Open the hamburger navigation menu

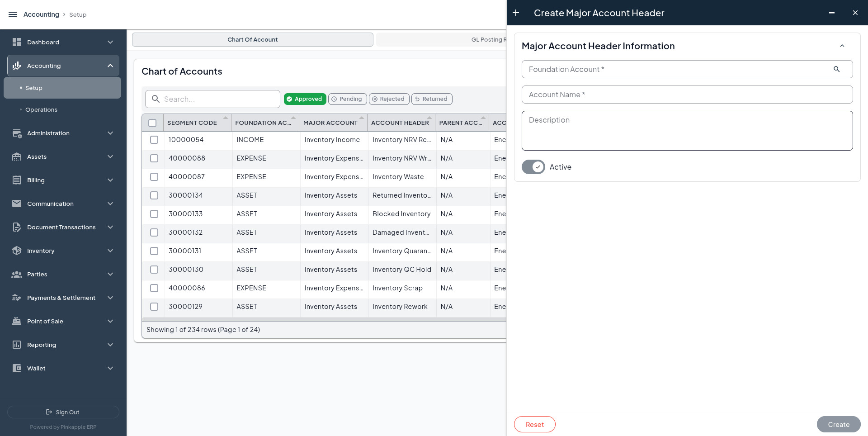pyautogui.click(x=13, y=14)
